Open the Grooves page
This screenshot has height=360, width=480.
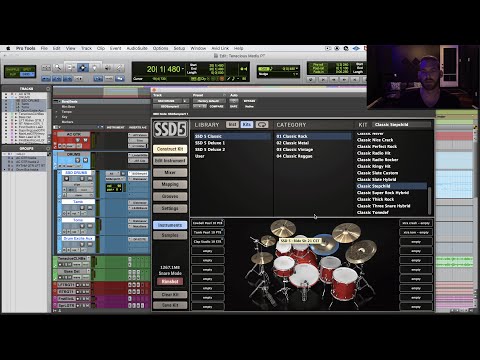point(170,196)
